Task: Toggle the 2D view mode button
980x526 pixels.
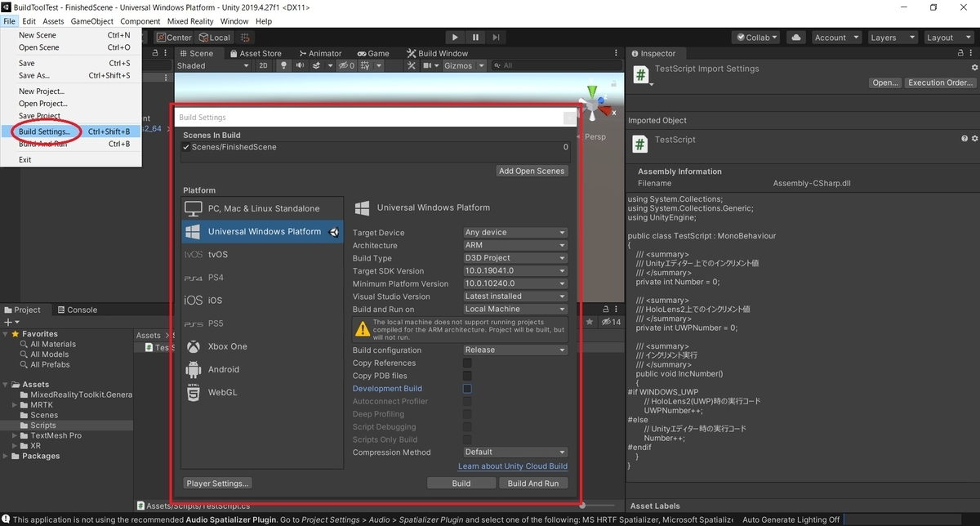Action: tap(263, 65)
